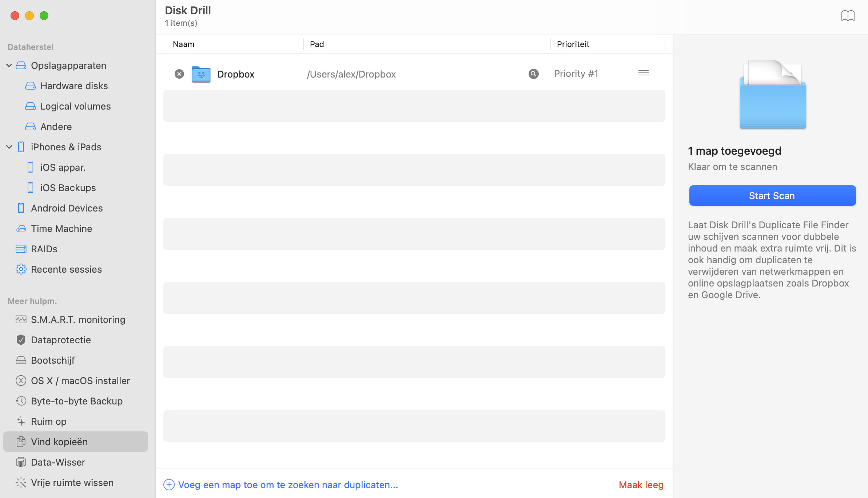Reveal Dropbox path with magnifier icon
This screenshot has height=498, width=868.
tap(533, 74)
